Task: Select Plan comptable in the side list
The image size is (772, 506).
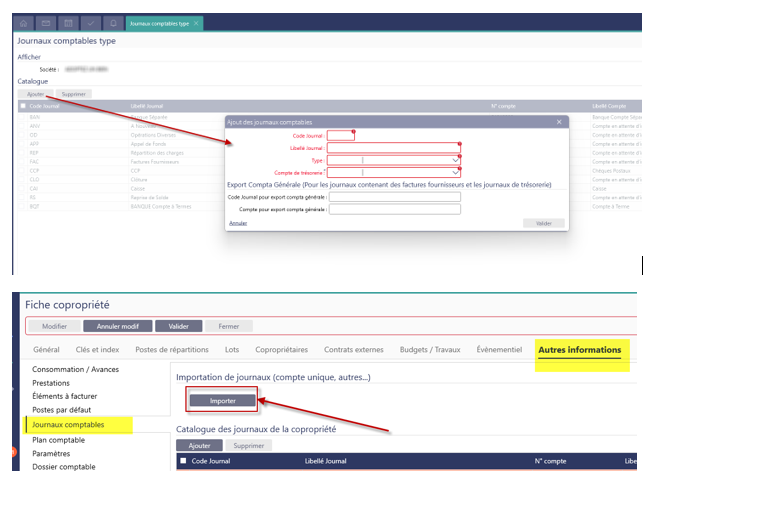Action: (59, 439)
